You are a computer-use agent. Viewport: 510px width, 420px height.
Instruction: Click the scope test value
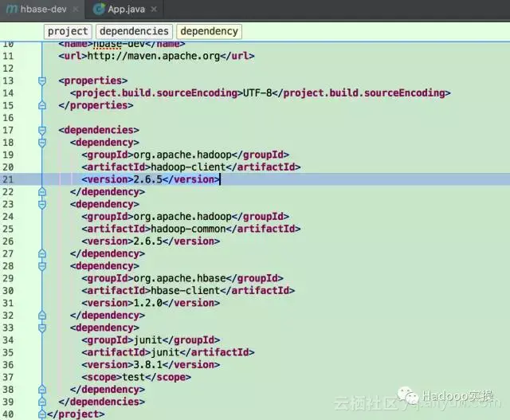click(x=133, y=378)
